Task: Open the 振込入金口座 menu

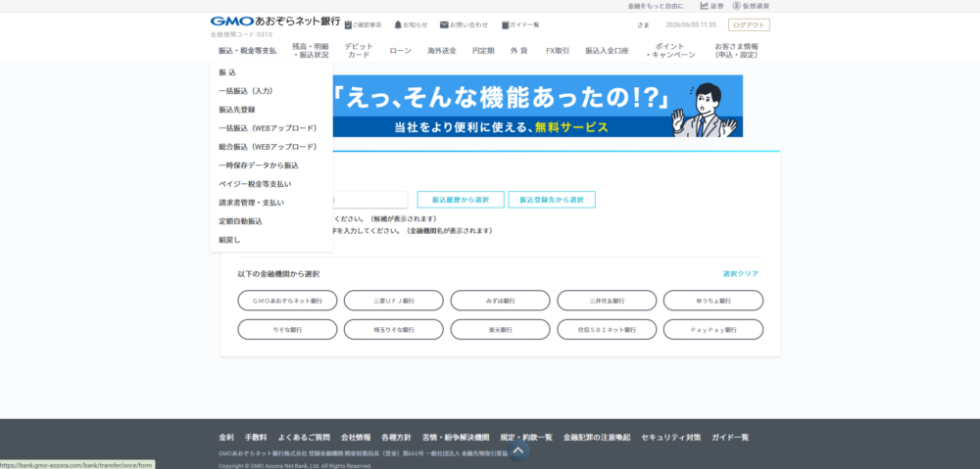Action: 607,51
